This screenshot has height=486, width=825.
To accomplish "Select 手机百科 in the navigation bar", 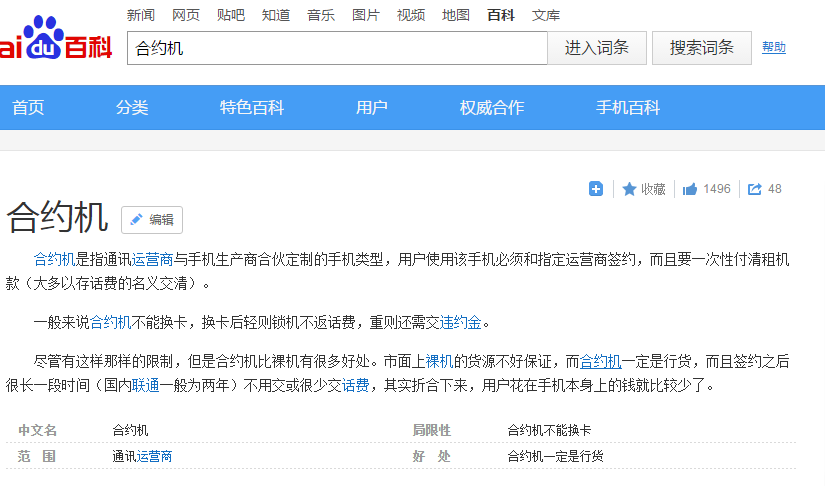I will [628, 108].
